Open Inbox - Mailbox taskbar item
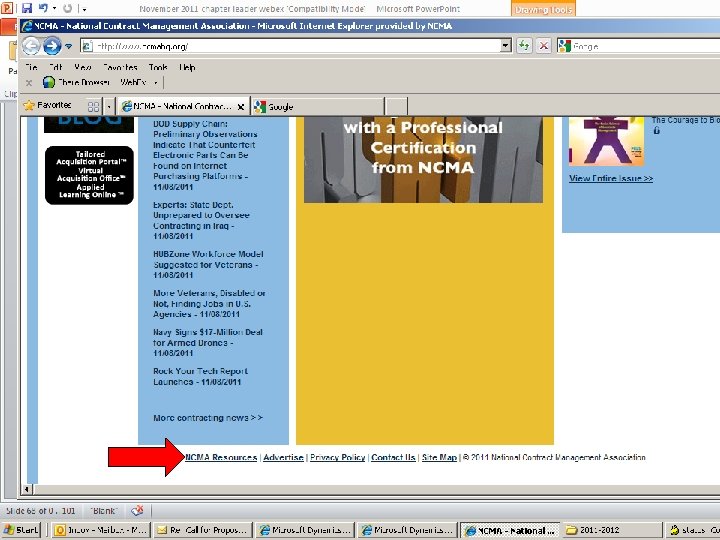Viewport: 720px width, 540px height. [x=101, y=530]
